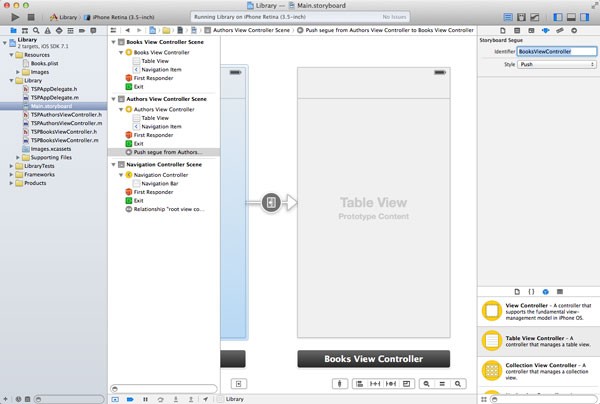Run the app with the Play button
Viewport: 600px width, 404px height.
tap(15, 17)
